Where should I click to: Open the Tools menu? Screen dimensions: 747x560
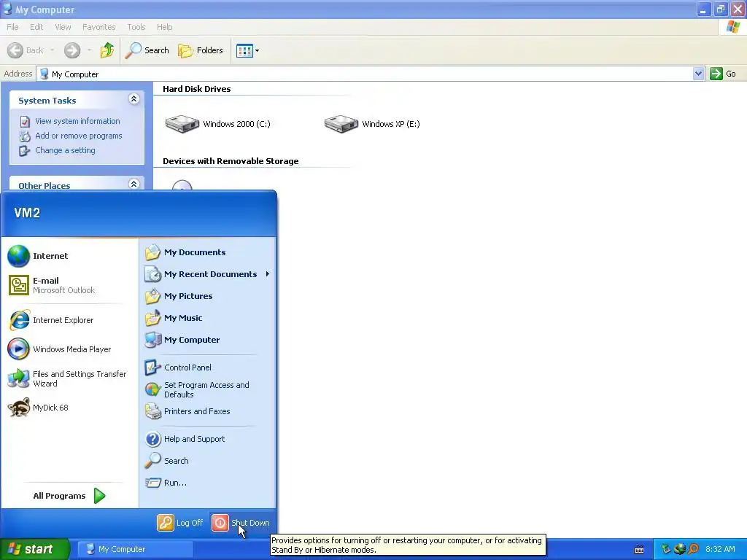click(136, 27)
